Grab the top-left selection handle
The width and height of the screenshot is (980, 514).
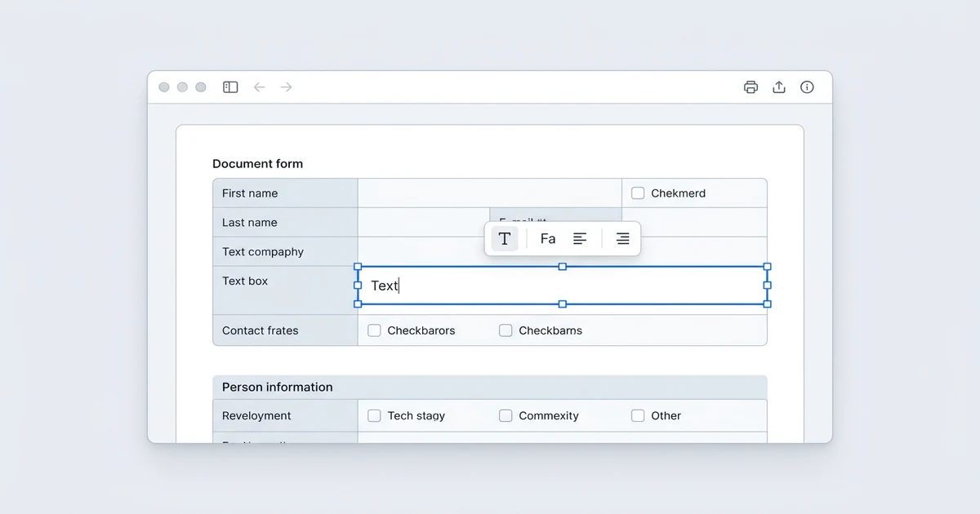[x=358, y=267]
